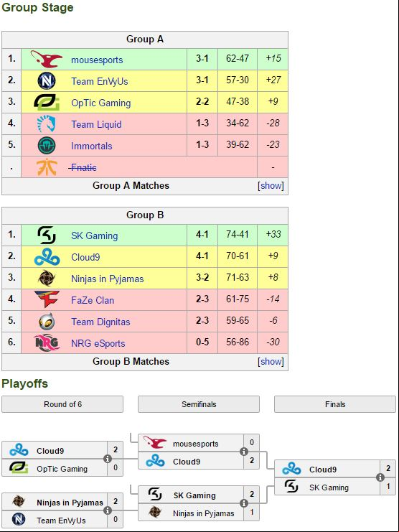Open the Cloud9 link in Group B table
This screenshot has width=399, height=532.
(85, 257)
